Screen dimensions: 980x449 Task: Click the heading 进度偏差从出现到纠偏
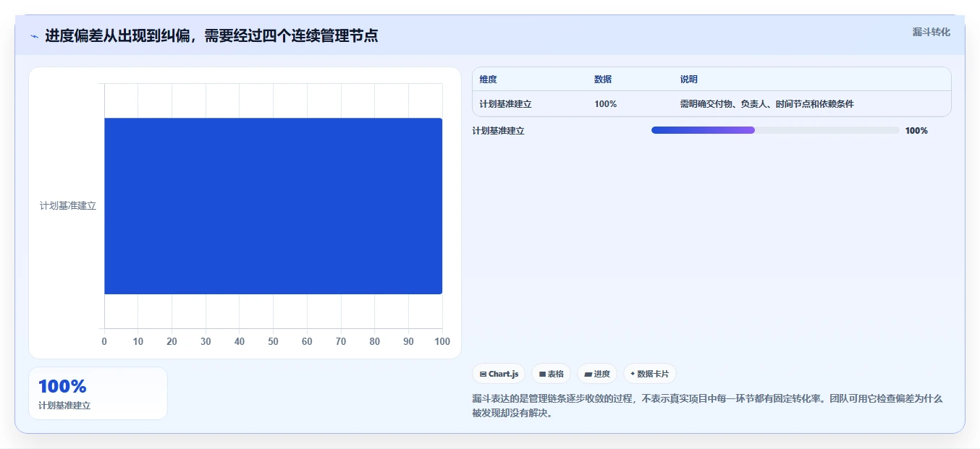click(x=211, y=35)
